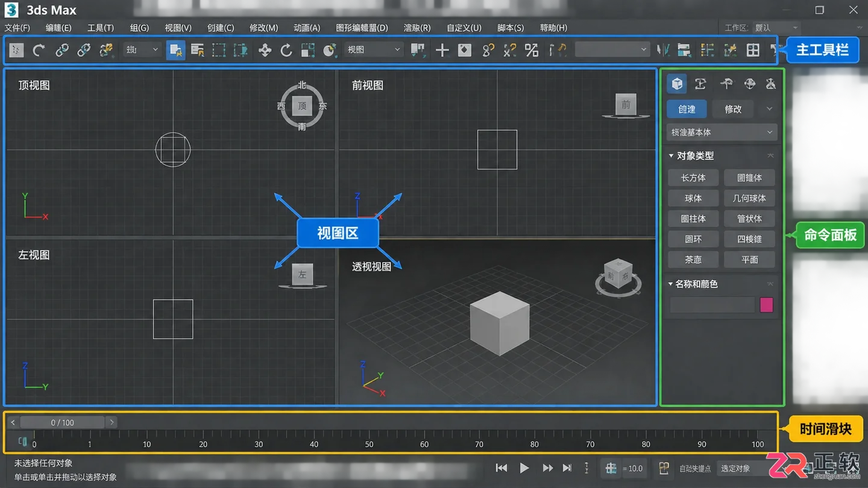Activate the Select and Scale tool

click(308, 50)
